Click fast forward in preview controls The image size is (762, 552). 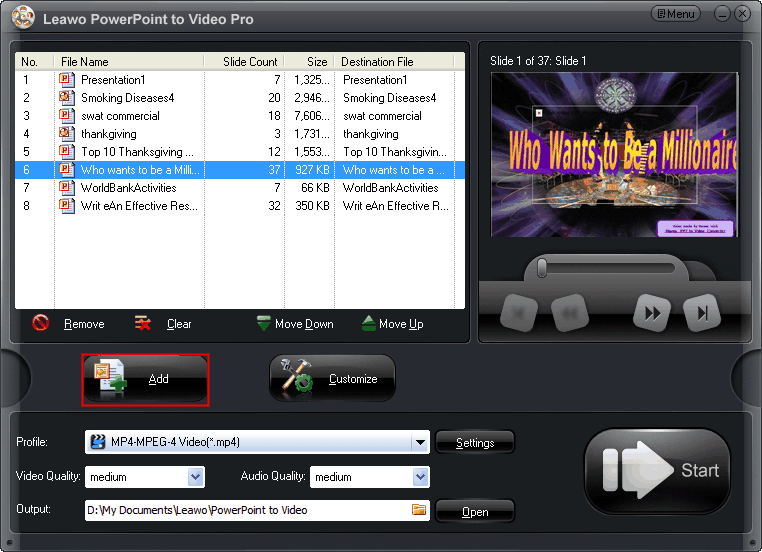[652, 313]
